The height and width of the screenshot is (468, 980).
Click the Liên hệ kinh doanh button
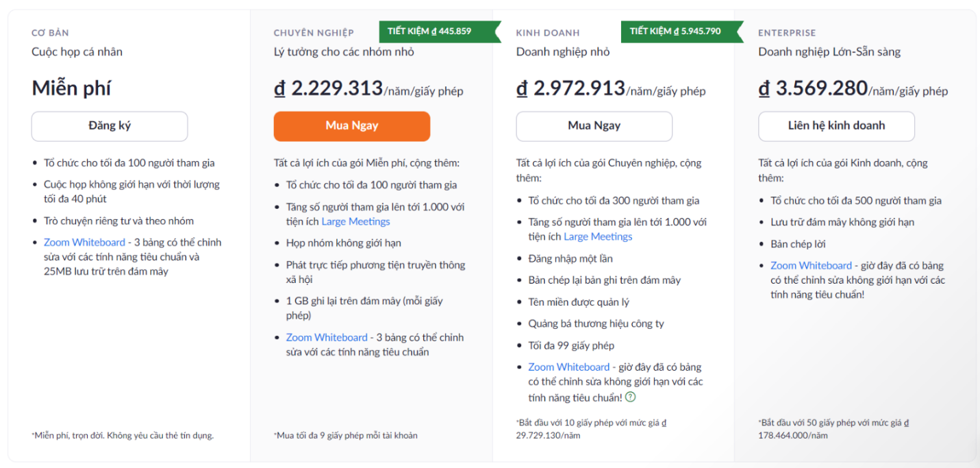(836, 126)
